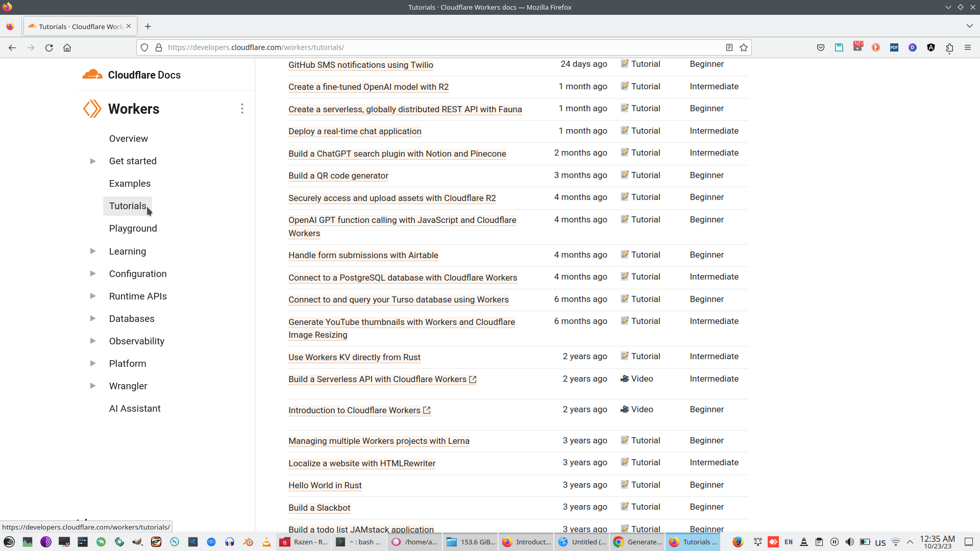Expand the Databases sidebar section

(93, 319)
